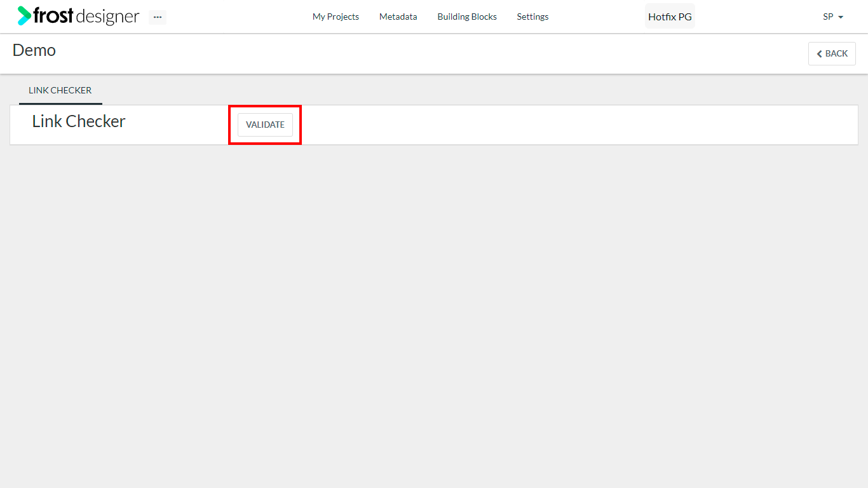Go to My Projects
This screenshot has width=868, height=488.
coord(336,17)
